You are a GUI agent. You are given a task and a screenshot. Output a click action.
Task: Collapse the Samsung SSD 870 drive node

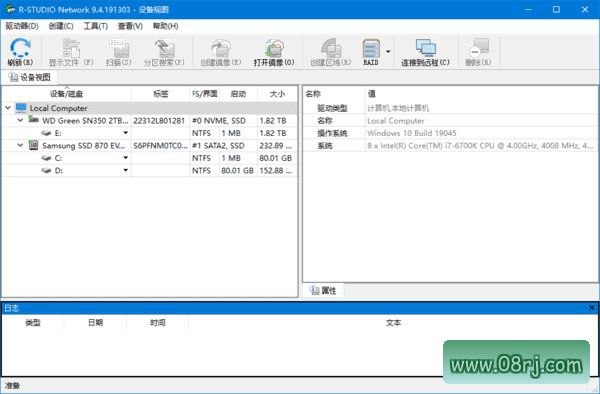point(20,145)
